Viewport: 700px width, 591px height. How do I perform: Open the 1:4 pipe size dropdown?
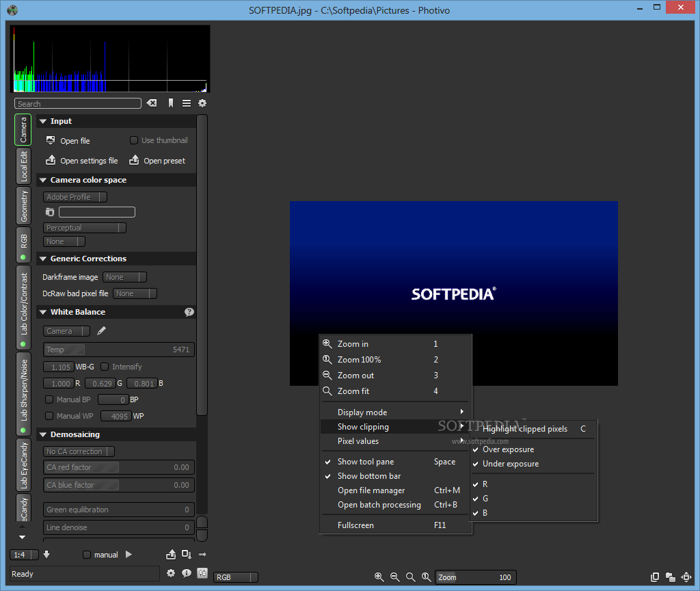pos(24,555)
